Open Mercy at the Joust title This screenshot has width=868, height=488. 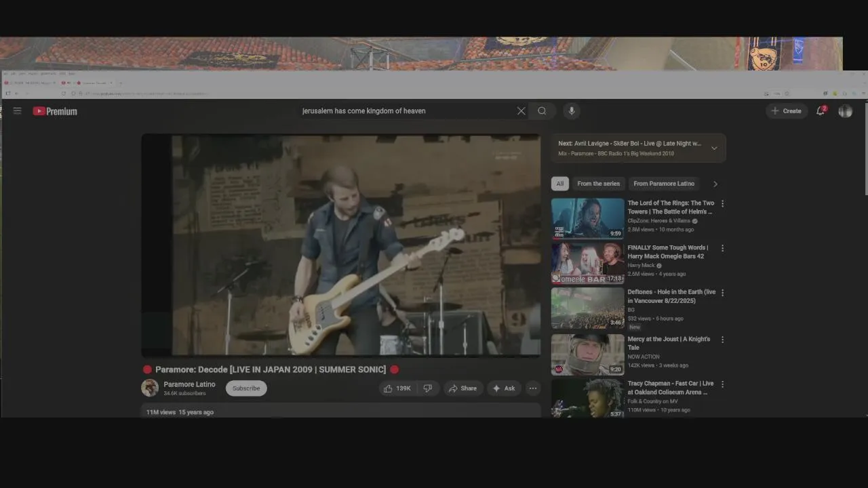point(669,343)
